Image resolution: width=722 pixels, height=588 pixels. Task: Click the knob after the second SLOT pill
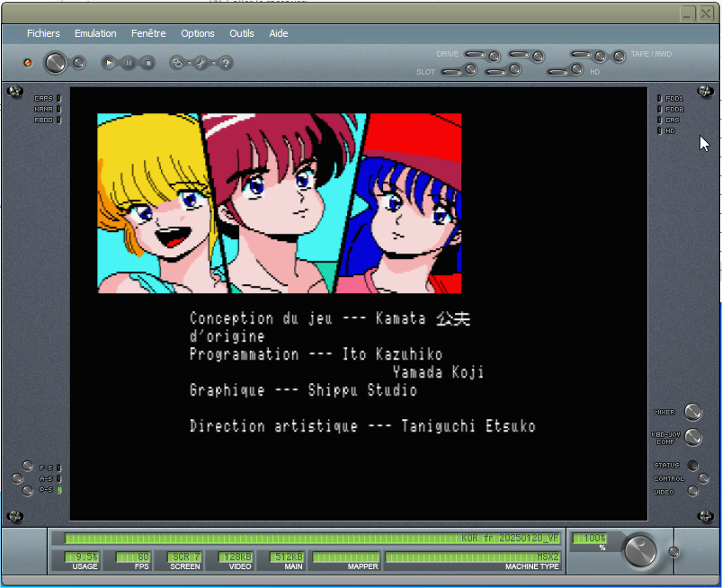click(x=515, y=69)
